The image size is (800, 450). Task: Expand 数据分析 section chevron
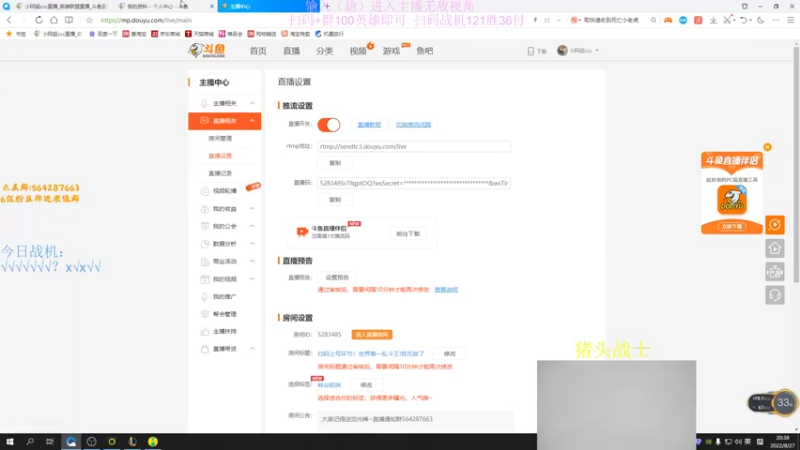point(252,244)
